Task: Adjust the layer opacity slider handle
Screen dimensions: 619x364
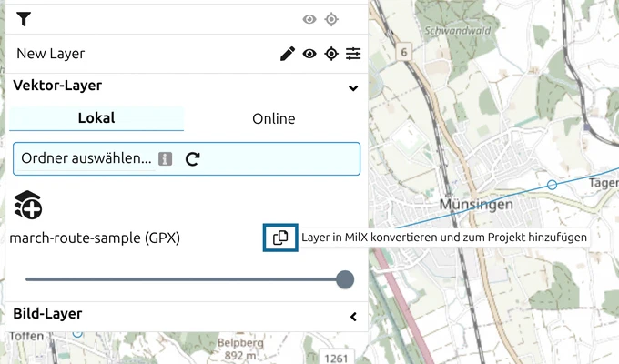Action: 345,279
